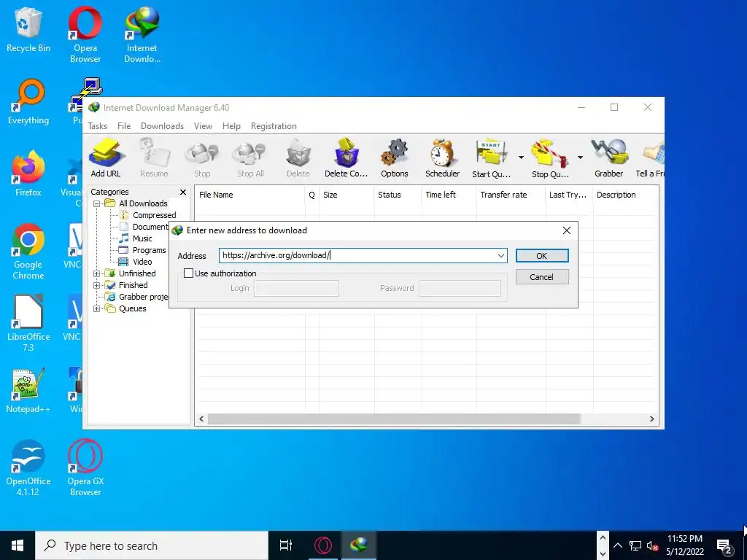Open Stop Queue dropdown arrow
The width and height of the screenshot is (747, 560).
[x=580, y=157]
